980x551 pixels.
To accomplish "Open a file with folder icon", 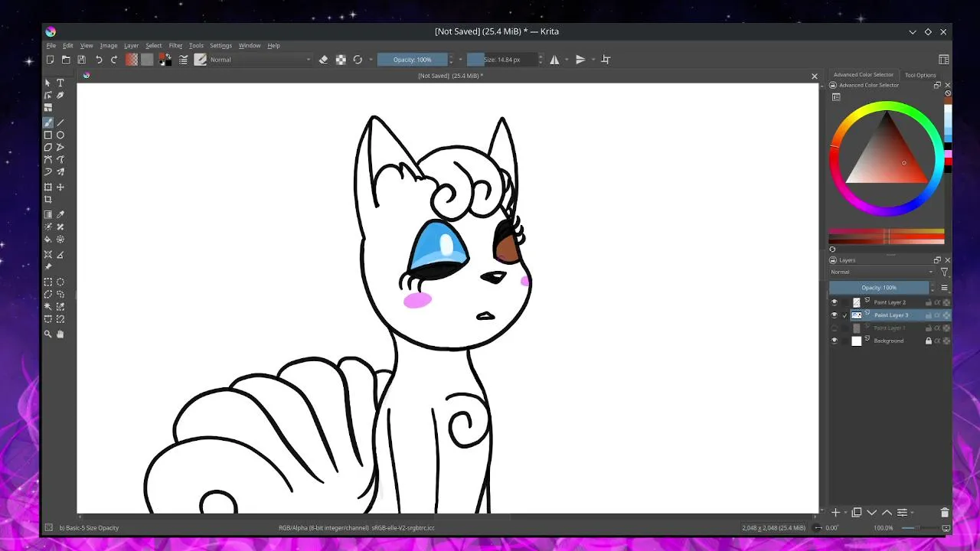I will point(66,60).
